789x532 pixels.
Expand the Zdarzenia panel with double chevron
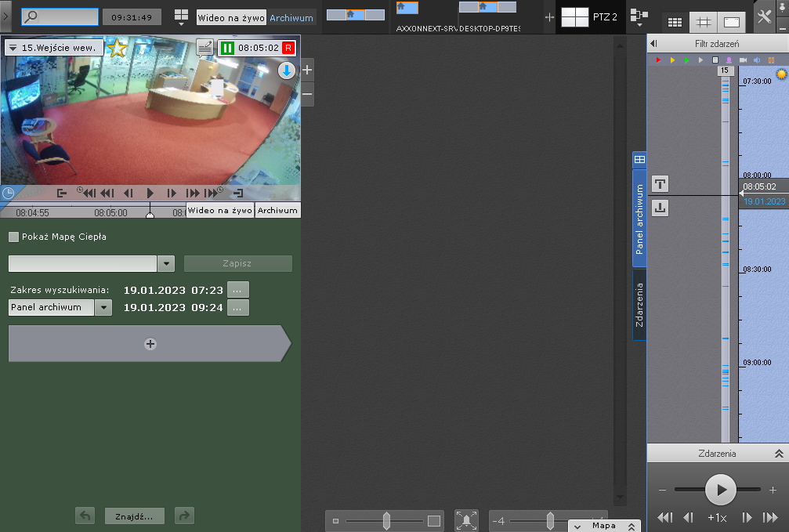(779, 454)
